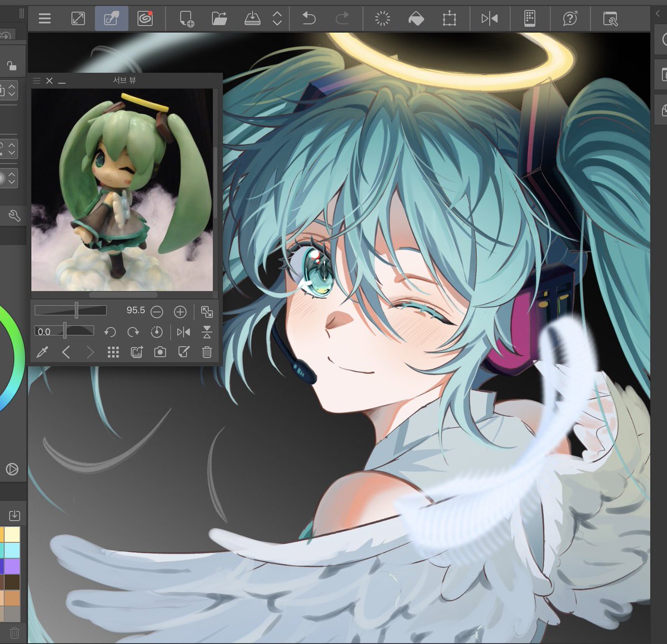Open the Sub View image grid list
The width and height of the screenshot is (667, 644).
click(113, 352)
